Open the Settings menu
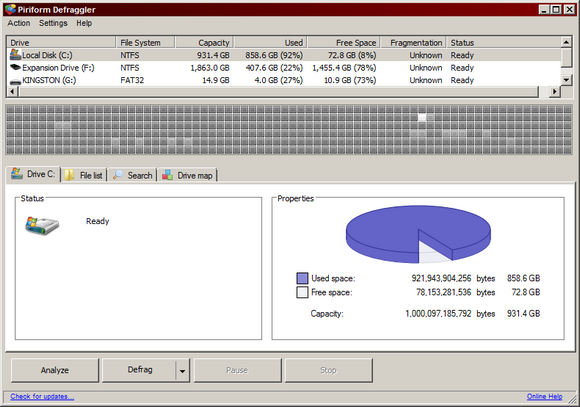Screen dimensions: 580x407 pyautogui.click(x=53, y=23)
